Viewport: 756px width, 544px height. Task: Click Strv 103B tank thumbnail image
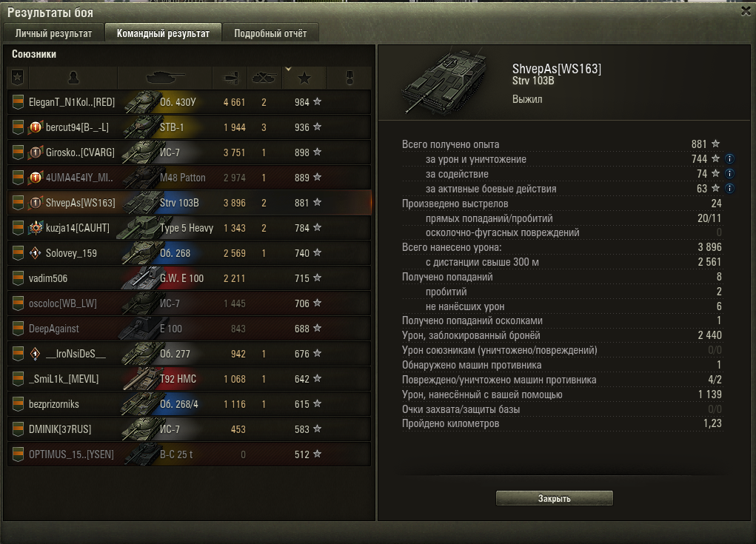(x=446, y=83)
